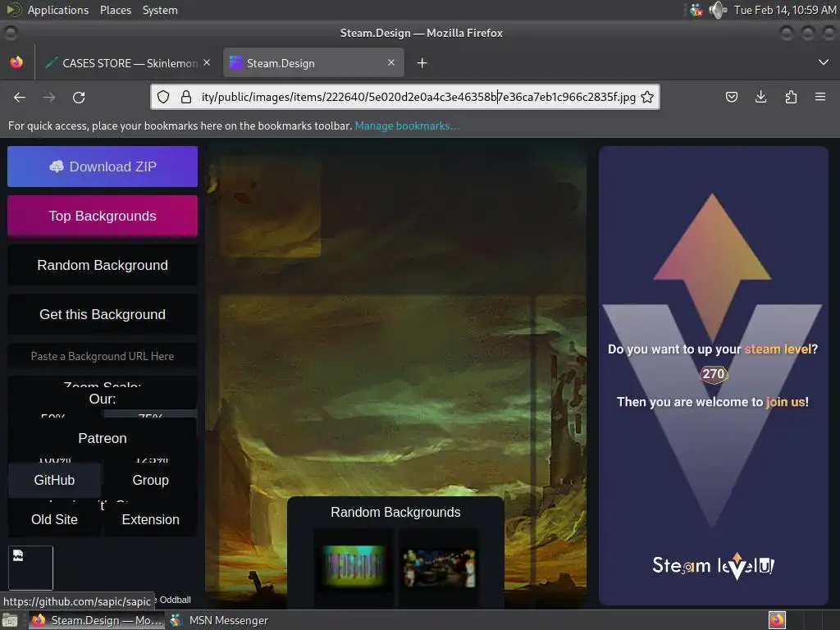Viewport: 840px width, 630px height.
Task: Click the Random Backgrounds panel heading
Action: click(395, 512)
